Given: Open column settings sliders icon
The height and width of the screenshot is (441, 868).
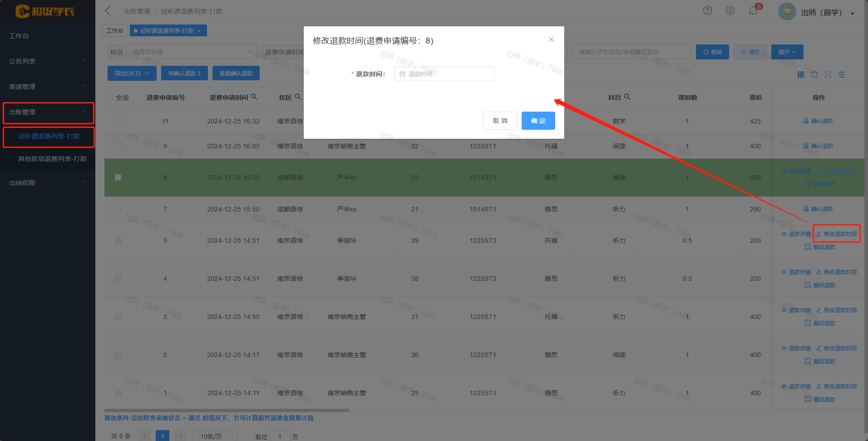Looking at the screenshot, I should coord(842,74).
